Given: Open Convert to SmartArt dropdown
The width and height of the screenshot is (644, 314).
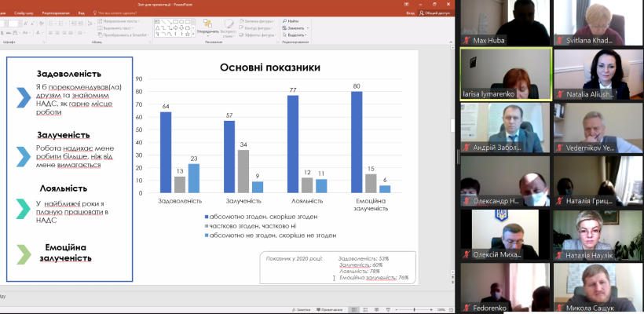Looking at the screenshot, I should point(123,35).
